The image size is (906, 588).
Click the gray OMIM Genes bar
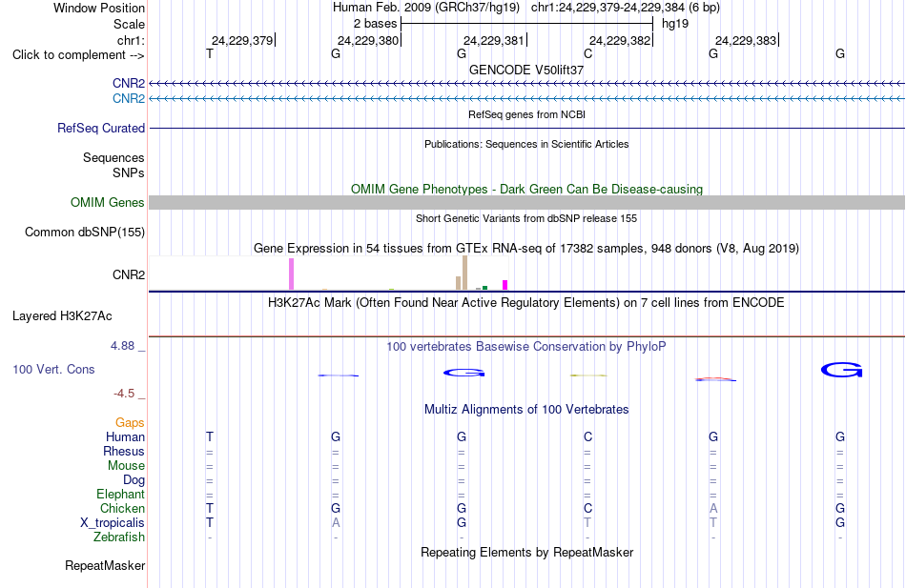click(526, 202)
